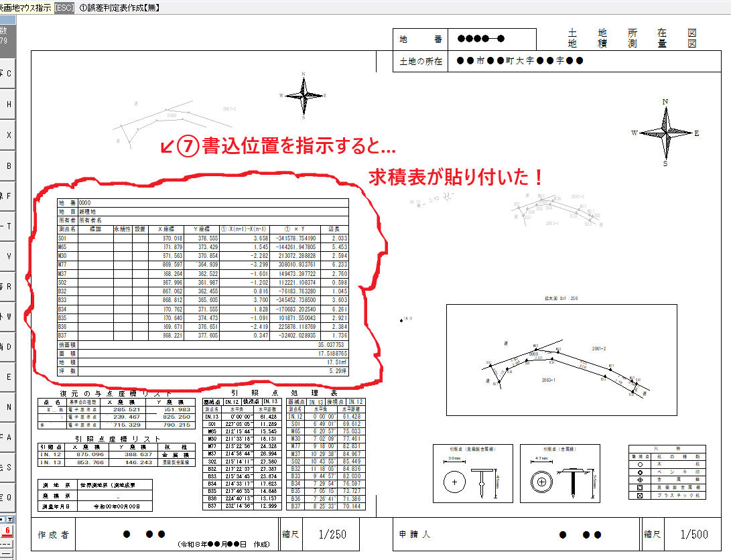The image size is (731, 560).
Task: Click the sidebar command button labeled V
Action: [x=7, y=257]
